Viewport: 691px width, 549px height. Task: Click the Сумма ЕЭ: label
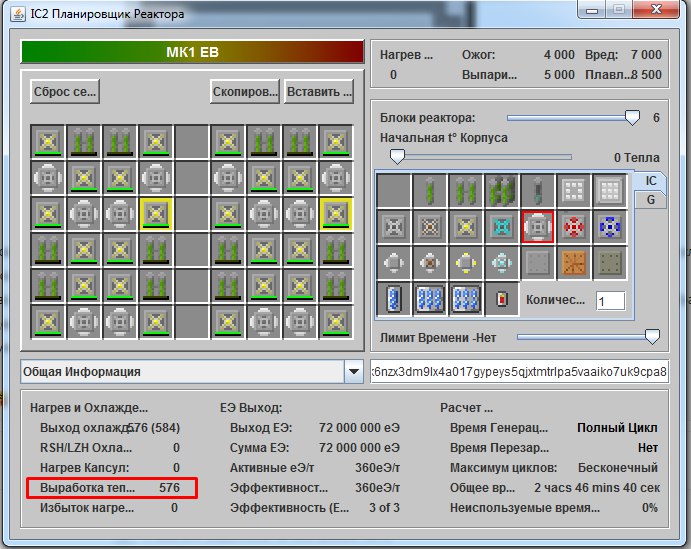(x=260, y=448)
